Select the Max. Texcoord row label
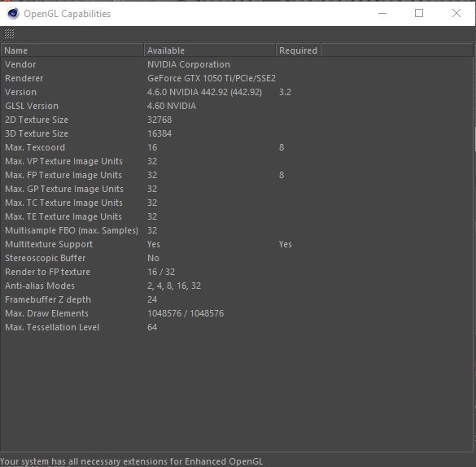The image size is (476, 467). point(35,147)
